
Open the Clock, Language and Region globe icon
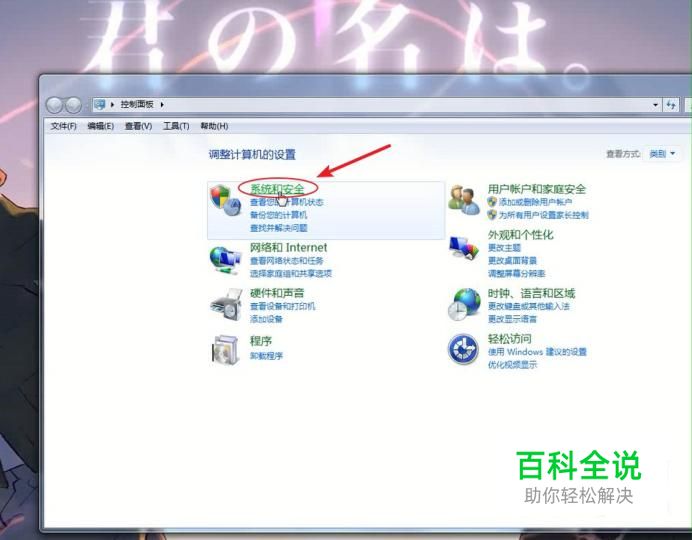tap(464, 304)
